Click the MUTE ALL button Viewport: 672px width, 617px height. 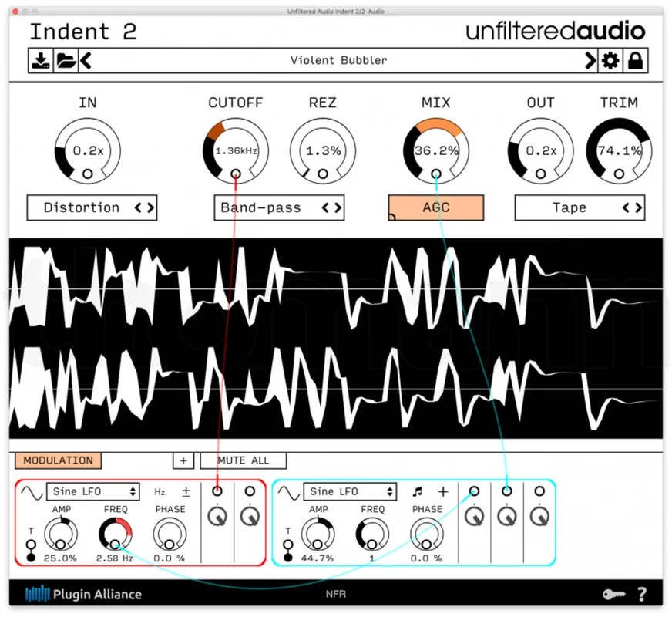[x=244, y=460]
